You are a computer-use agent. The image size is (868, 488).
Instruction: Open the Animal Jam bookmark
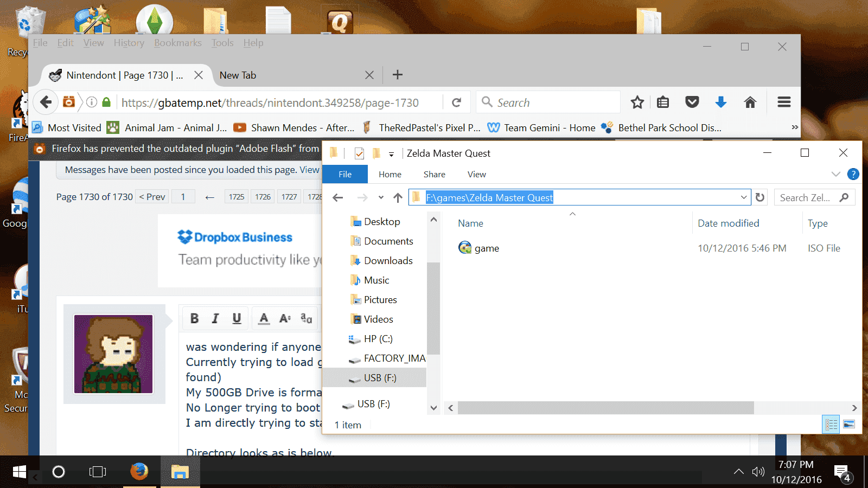[x=167, y=128]
